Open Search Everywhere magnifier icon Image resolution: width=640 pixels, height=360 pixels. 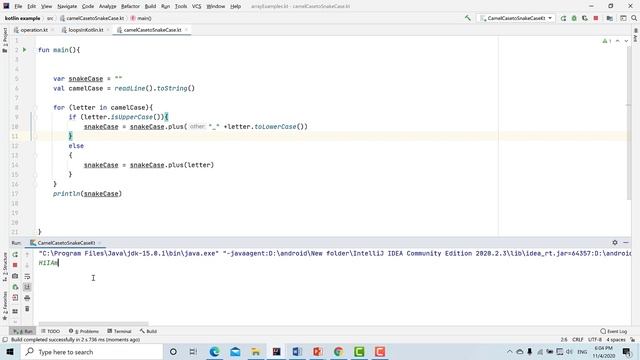[x=634, y=18]
